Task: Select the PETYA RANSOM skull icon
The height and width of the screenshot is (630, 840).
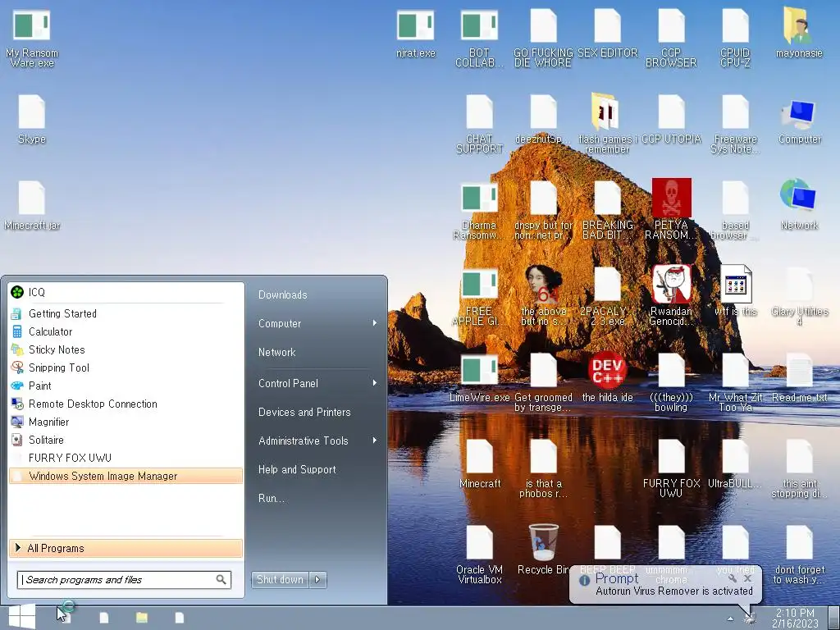Action: [671, 209]
